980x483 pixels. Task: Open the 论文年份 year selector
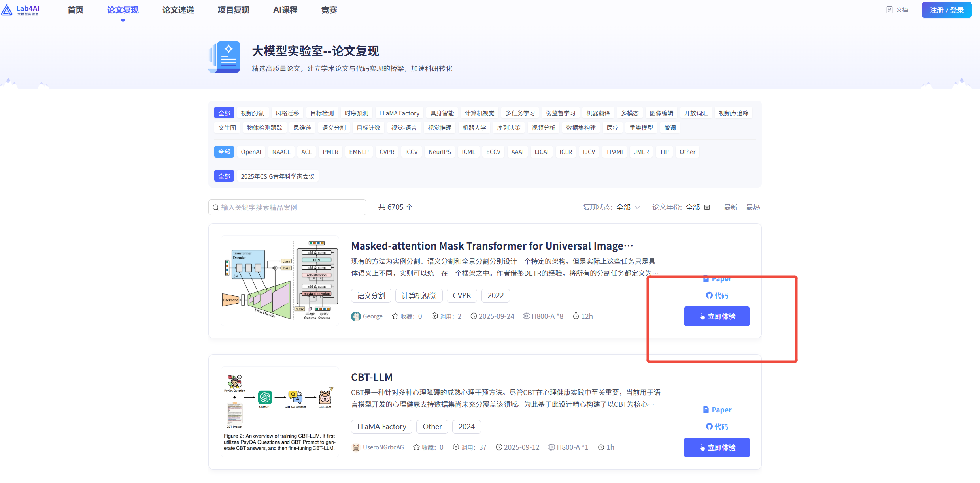693,207
